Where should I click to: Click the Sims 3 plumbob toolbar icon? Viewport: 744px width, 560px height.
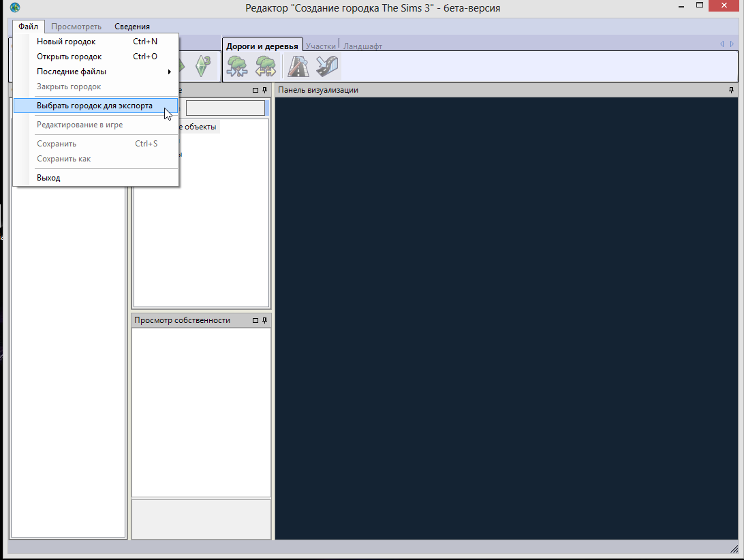[x=202, y=66]
